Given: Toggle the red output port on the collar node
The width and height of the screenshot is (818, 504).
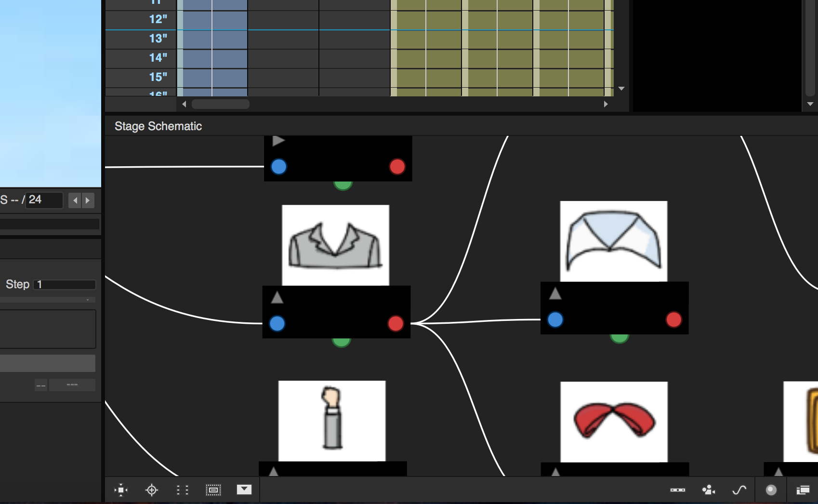Looking at the screenshot, I should click(x=673, y=319).
